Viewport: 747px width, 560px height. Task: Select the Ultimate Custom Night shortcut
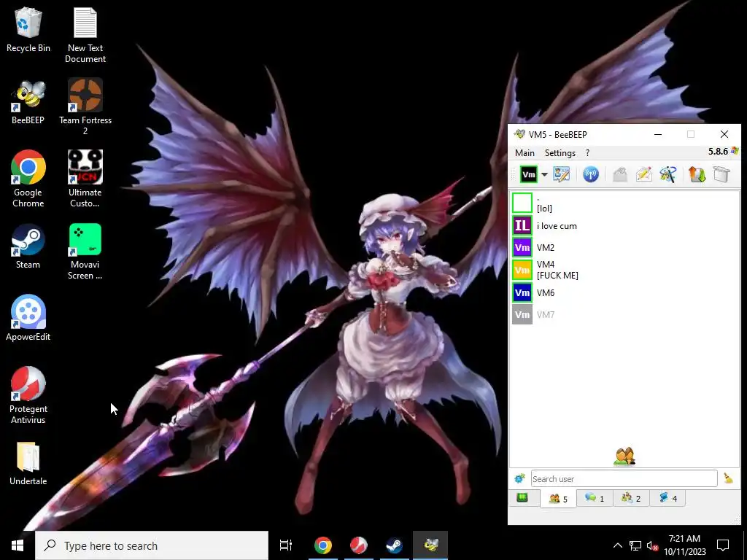[x=85, y=179]
